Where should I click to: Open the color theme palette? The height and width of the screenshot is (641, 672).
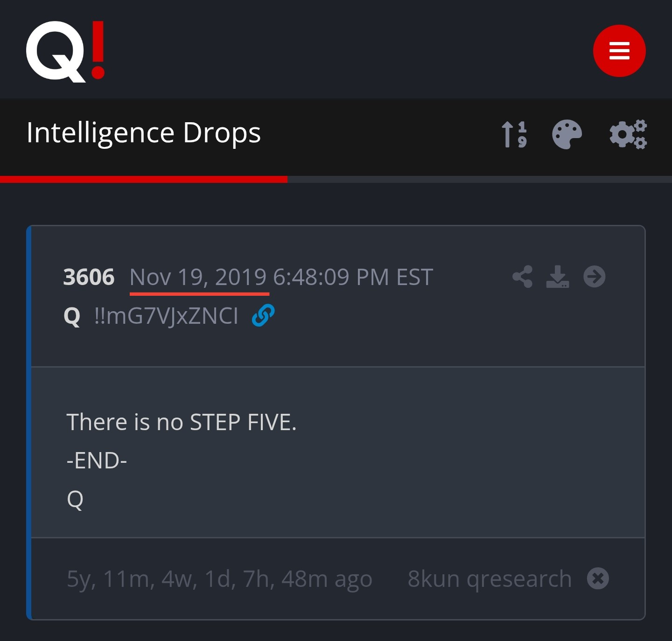(x=567, y=134)
